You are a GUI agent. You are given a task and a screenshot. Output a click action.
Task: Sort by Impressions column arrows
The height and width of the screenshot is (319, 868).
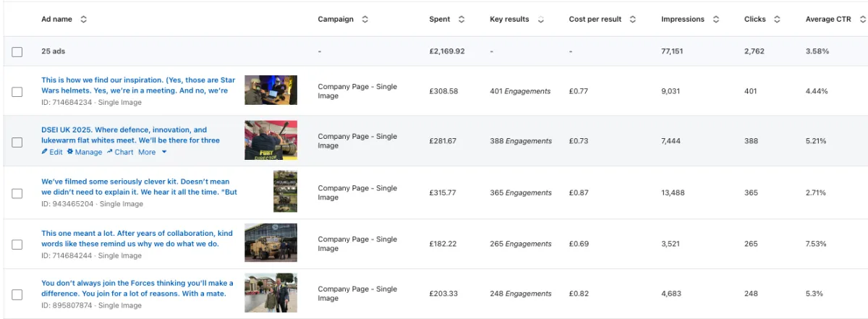coord(716,20)
